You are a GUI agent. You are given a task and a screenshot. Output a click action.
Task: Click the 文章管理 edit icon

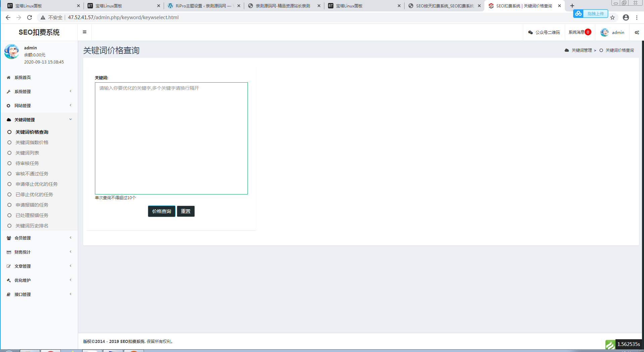click(x=9, y=266)
